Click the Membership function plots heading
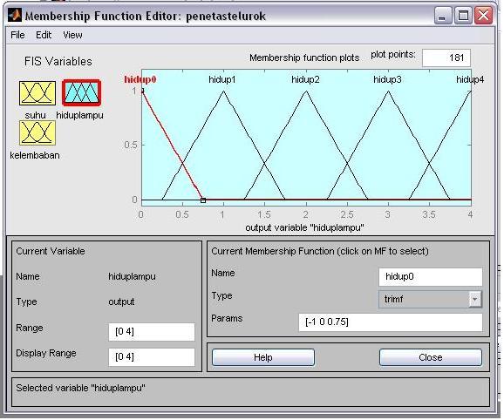The width and height of the screenshot is (504, 420). coord(304,58)
